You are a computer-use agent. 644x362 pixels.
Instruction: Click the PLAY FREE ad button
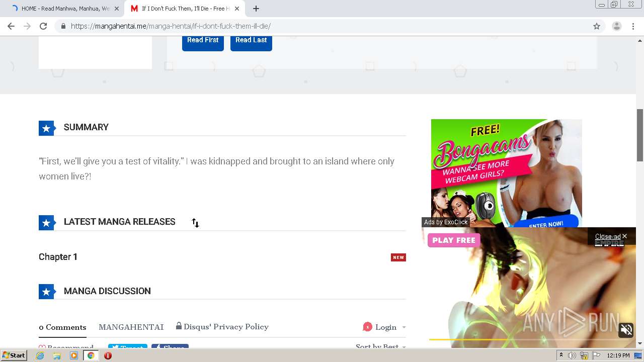click(x=454, y=240)
